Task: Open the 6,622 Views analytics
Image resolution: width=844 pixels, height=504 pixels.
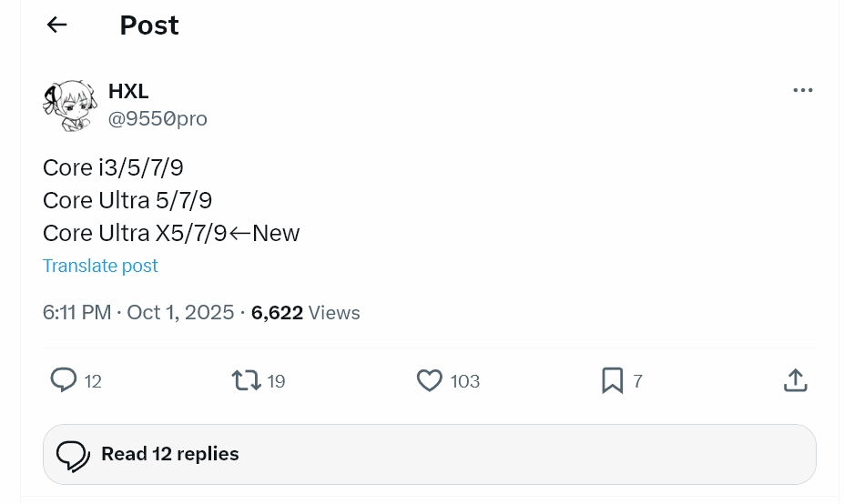Action: pyautogui.click(x=305, y=313)
